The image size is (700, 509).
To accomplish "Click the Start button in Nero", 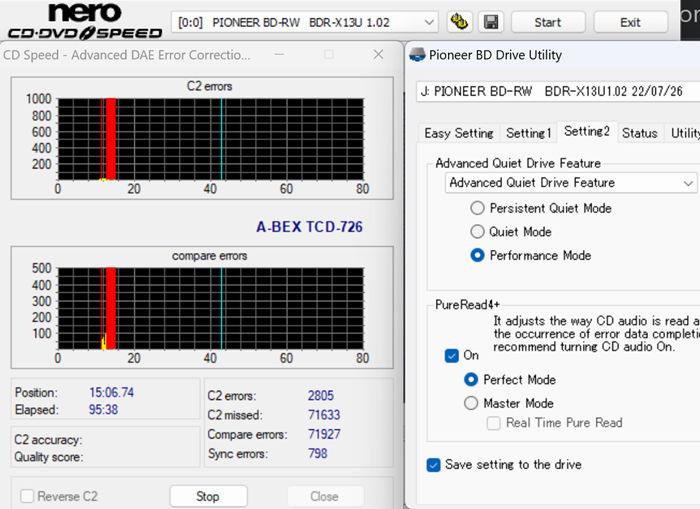I will coord(548,22).
